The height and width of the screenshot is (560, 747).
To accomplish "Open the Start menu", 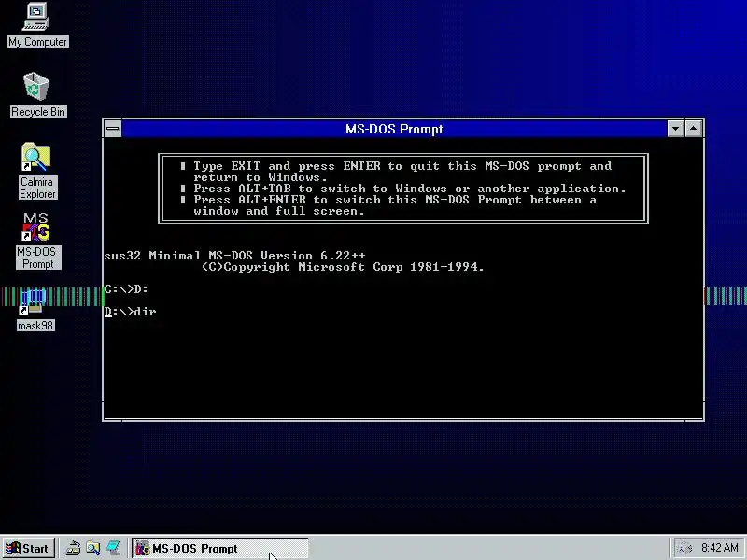I will click(29, 549).
